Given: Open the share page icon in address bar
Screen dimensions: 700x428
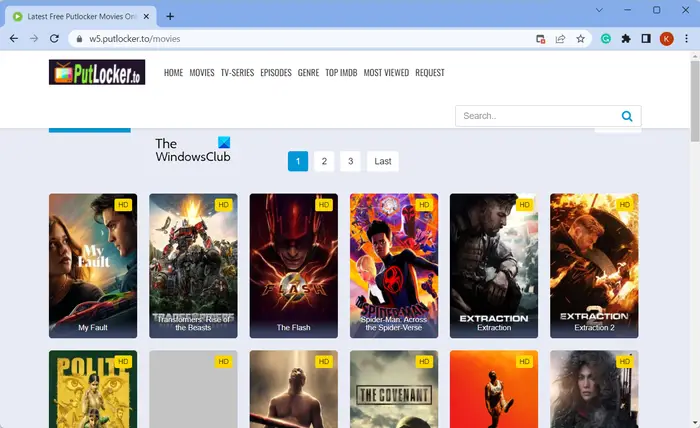Looking at the screenshot, I should pyautogui.click(x=560, y=39).
